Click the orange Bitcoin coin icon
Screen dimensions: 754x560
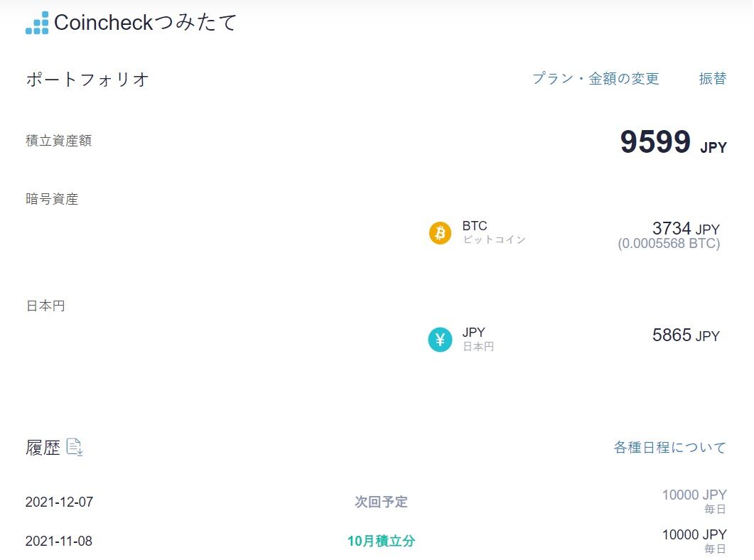tap(440, 232)
